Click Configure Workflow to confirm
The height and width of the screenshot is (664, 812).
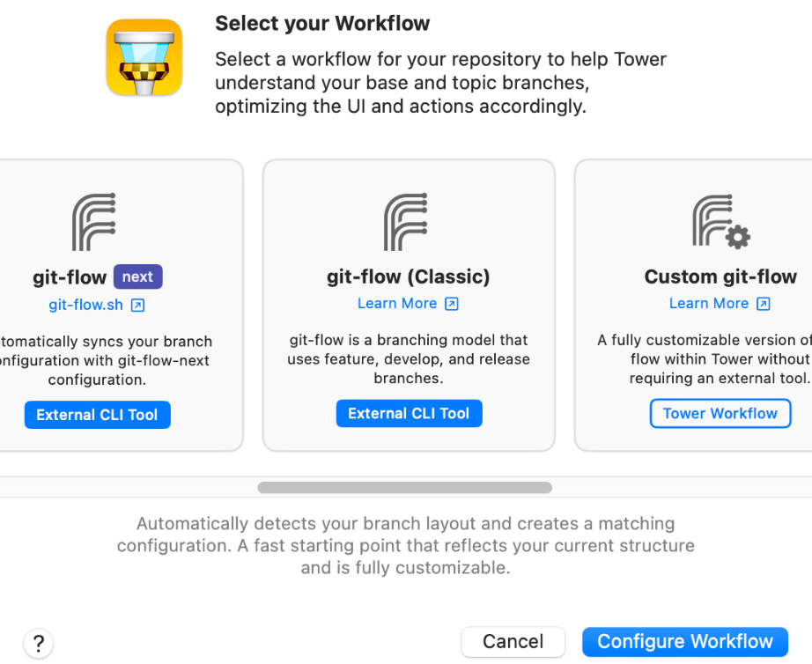[x=684, y=642]
